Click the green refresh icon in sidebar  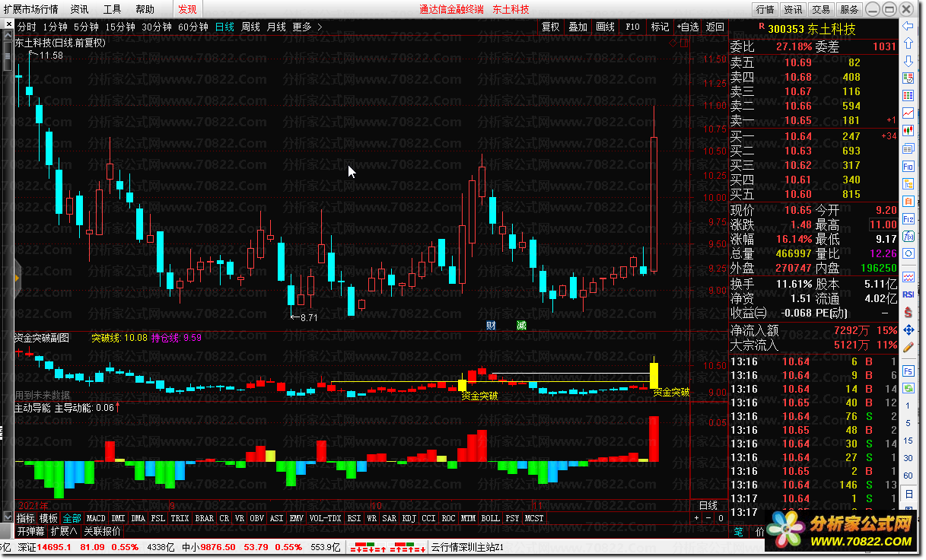click(908, 388)
